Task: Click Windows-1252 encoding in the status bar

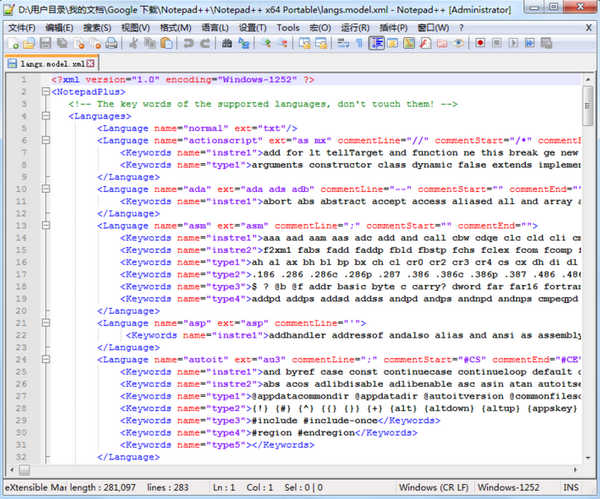Action: (509, 488)
